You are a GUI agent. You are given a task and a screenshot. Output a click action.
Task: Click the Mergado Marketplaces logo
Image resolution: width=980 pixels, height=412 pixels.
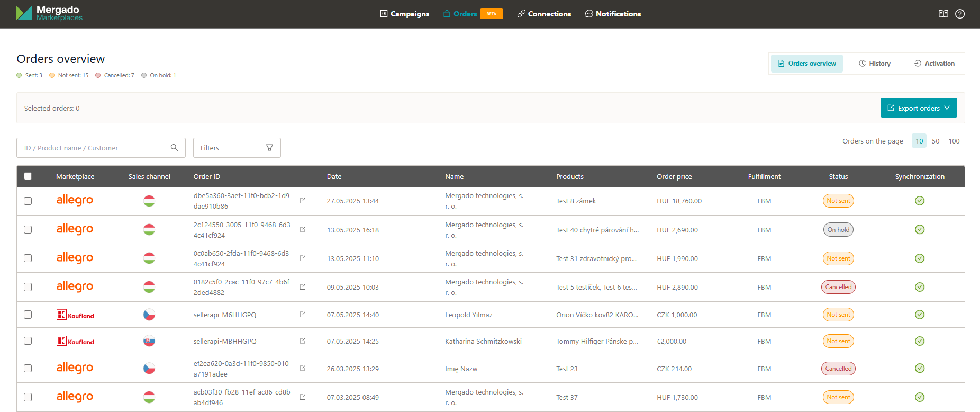click(50, 13)
